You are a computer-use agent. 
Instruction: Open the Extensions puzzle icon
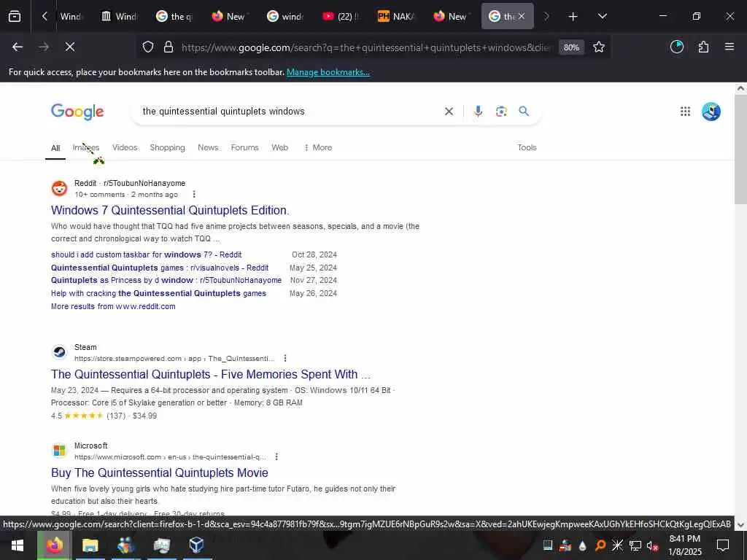coord(703,47)
